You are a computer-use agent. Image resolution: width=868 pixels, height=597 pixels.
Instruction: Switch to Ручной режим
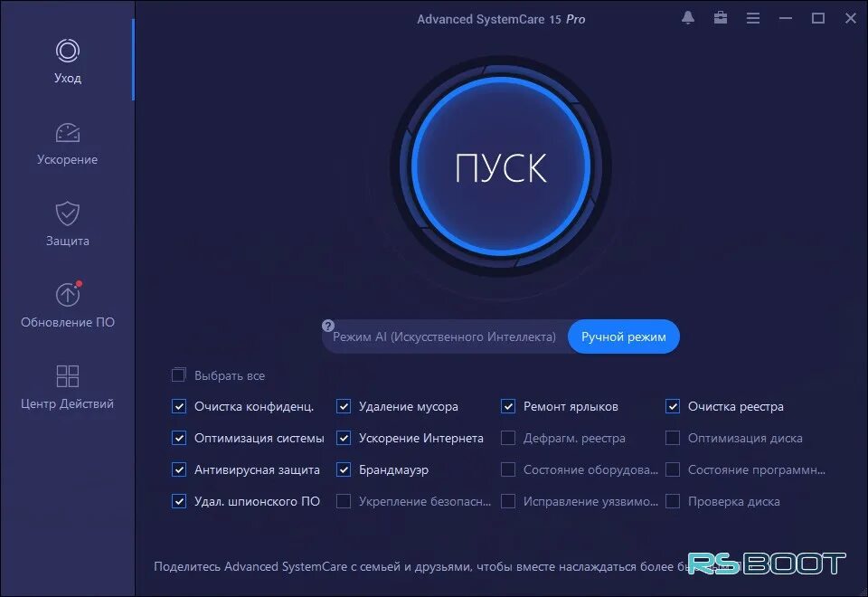tap(623, 336)
